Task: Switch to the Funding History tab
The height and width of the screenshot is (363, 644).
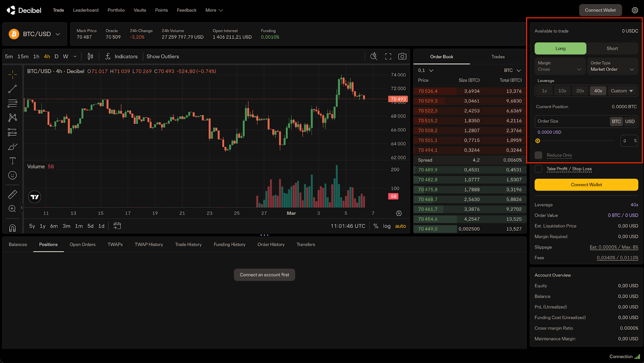Action: (229, 245)
